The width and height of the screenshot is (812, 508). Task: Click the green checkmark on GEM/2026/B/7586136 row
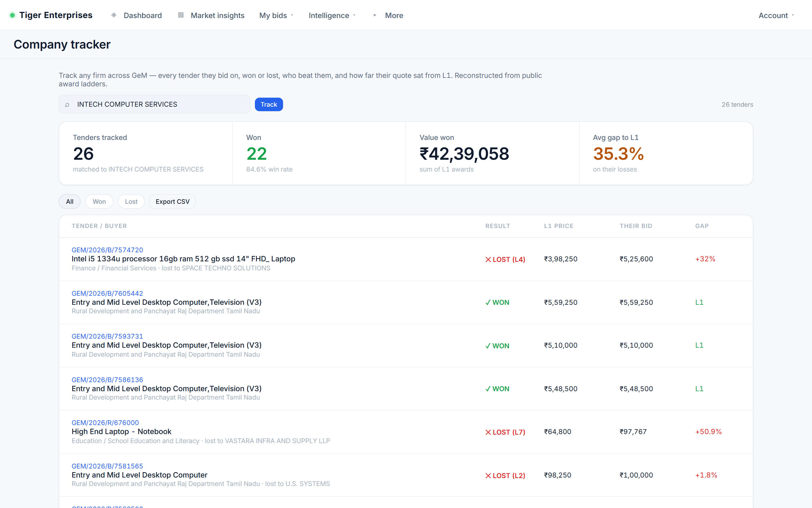pyautogui.click(x=488, y=389)
